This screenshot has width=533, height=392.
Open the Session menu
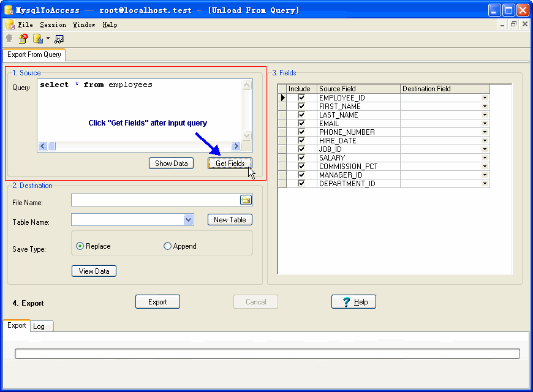pos(53,25)
